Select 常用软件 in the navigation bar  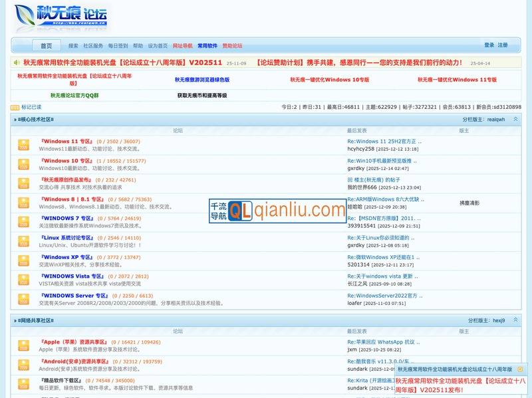click(x=207, y=46)
